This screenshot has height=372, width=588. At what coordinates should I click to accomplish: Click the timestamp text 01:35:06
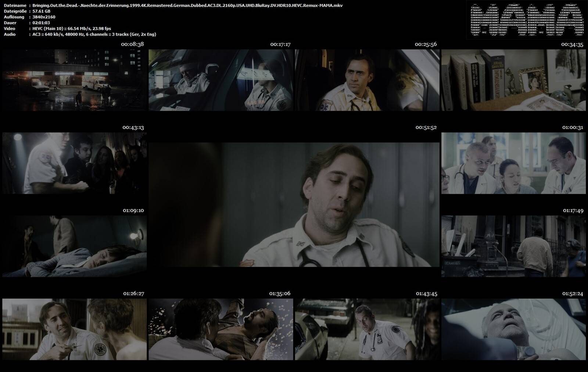pos(280,294)
